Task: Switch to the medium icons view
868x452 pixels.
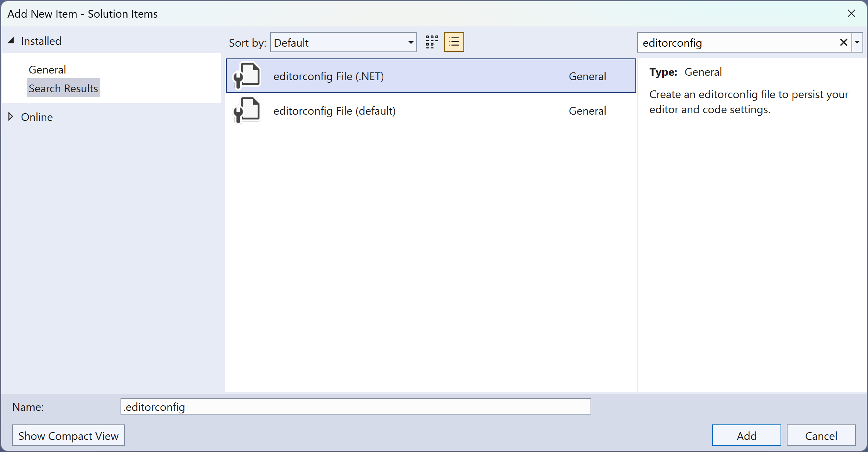Action: [x=431, y=42]
